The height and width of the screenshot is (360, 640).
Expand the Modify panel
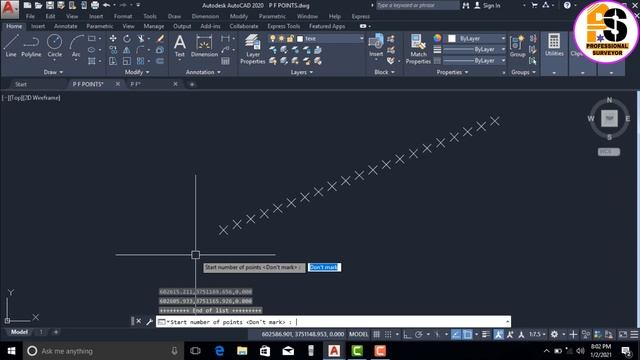click(137, 72)
